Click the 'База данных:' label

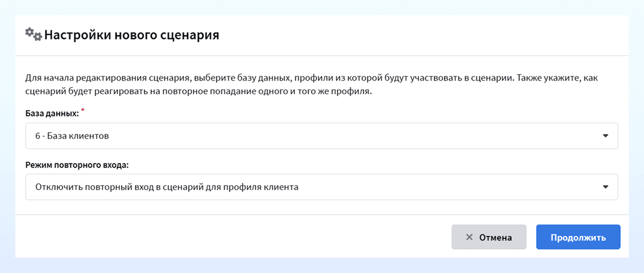tap(52, 113)
